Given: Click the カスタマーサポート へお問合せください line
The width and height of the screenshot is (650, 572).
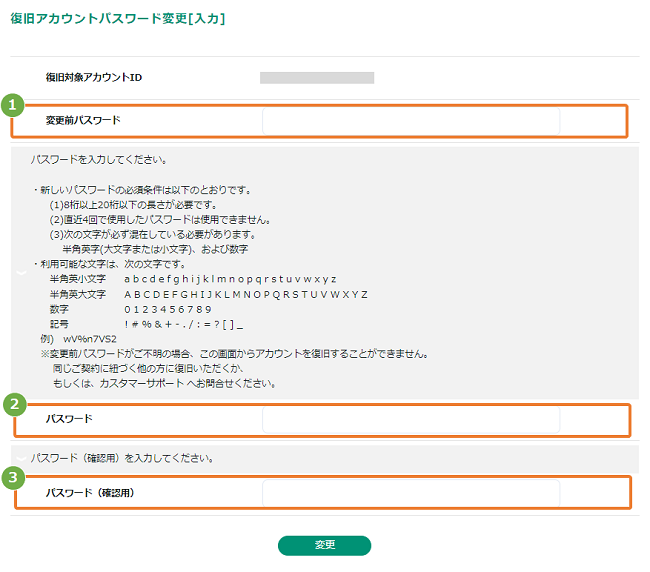Looking at the screenshot, I should click(164, 383).
